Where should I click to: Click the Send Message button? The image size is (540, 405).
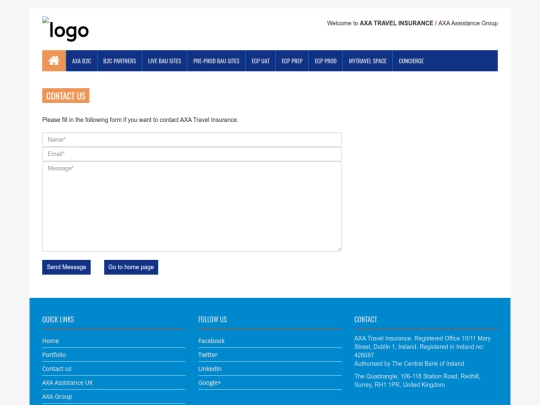coord(66,267)
